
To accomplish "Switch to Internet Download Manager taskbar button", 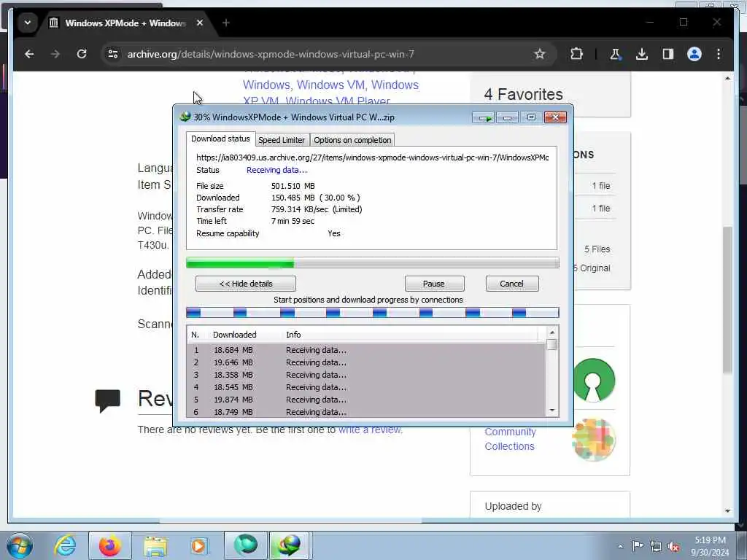I will 289,545.
